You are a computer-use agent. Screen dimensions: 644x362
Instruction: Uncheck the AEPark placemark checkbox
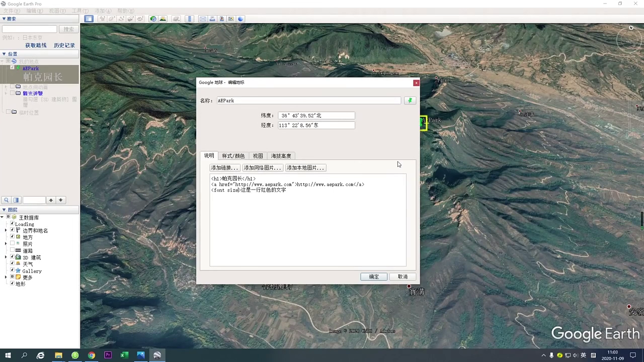13,68
